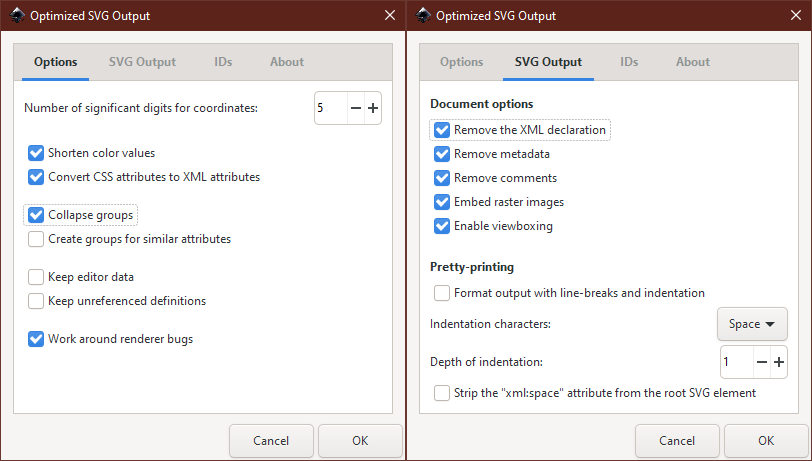812x461 pixels.
Task: Enable Format output with line-breaks and indentation
Action: (x=442, y=293)
